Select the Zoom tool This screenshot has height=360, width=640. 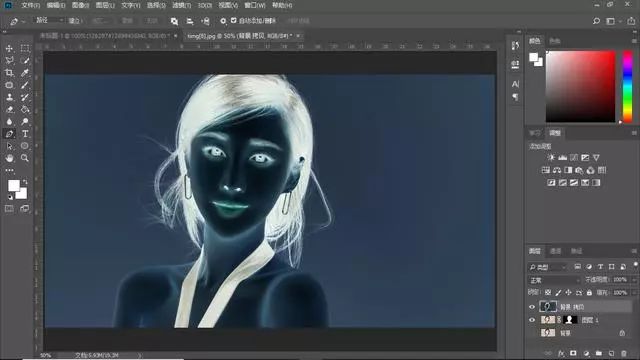point(25,158)
